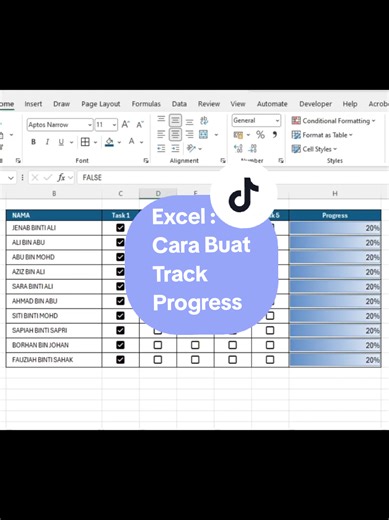Decrease indent in Alignment group

point(161,148)
